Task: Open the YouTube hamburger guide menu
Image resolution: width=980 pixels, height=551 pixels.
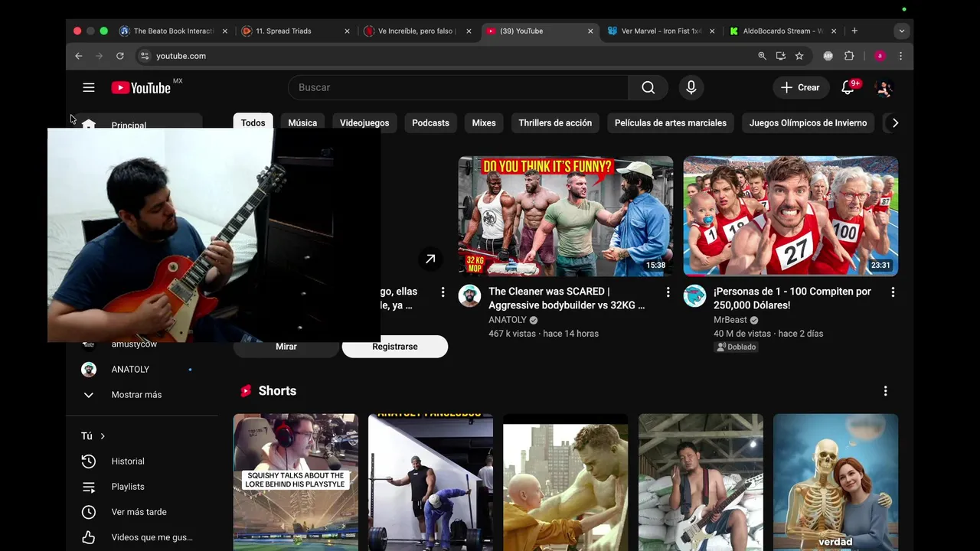Action: (x=89, y=87)
